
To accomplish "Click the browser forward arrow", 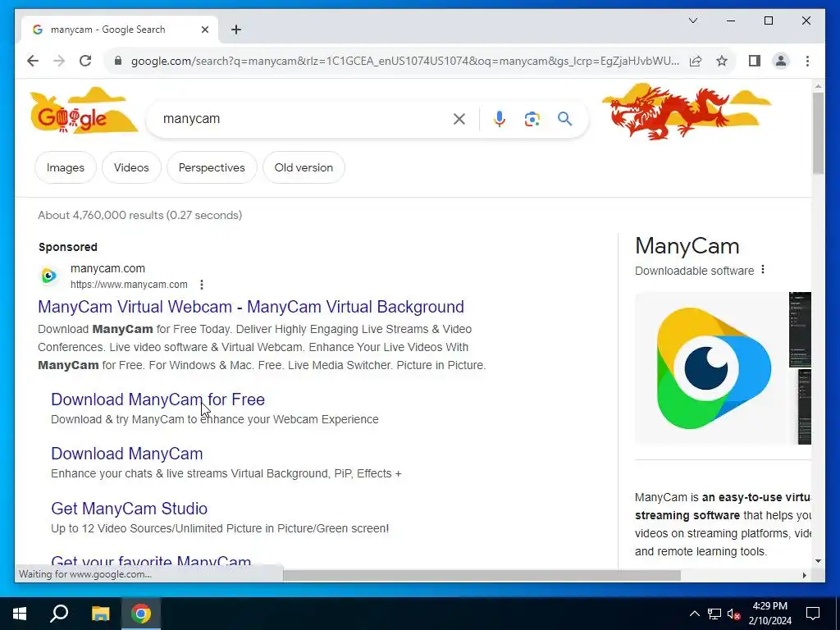I will point(59,61).
